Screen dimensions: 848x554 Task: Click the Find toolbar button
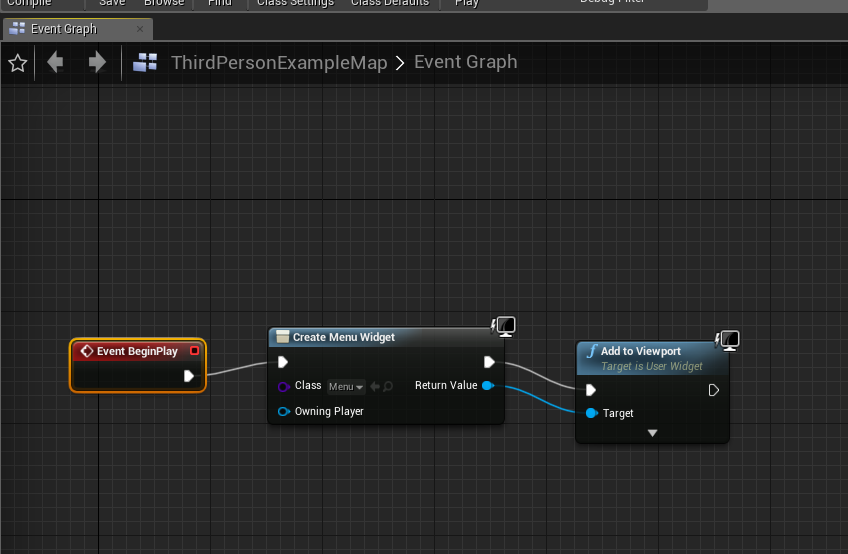pos(220,3)
